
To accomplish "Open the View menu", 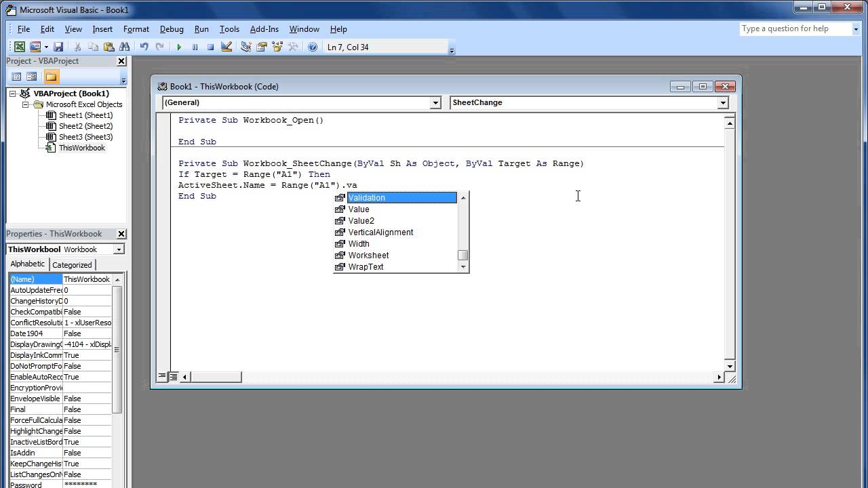I will [x=73, y=29].
